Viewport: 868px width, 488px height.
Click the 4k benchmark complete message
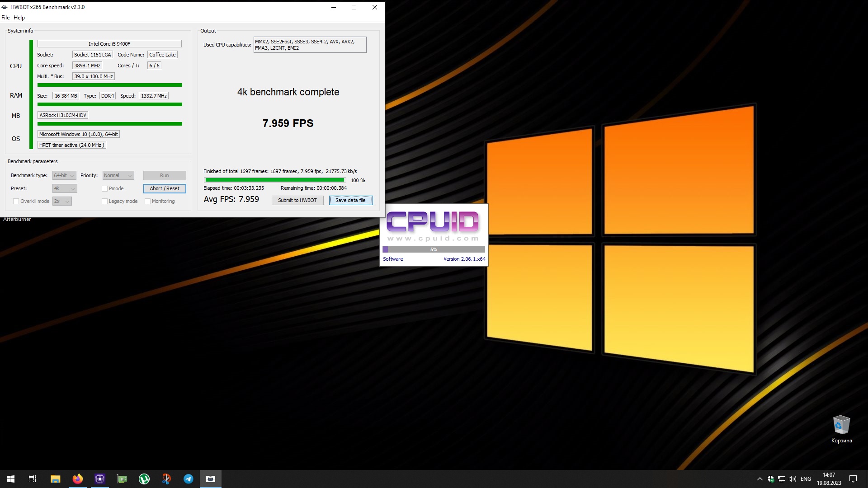pyautogui.click(x=288, y=92)
